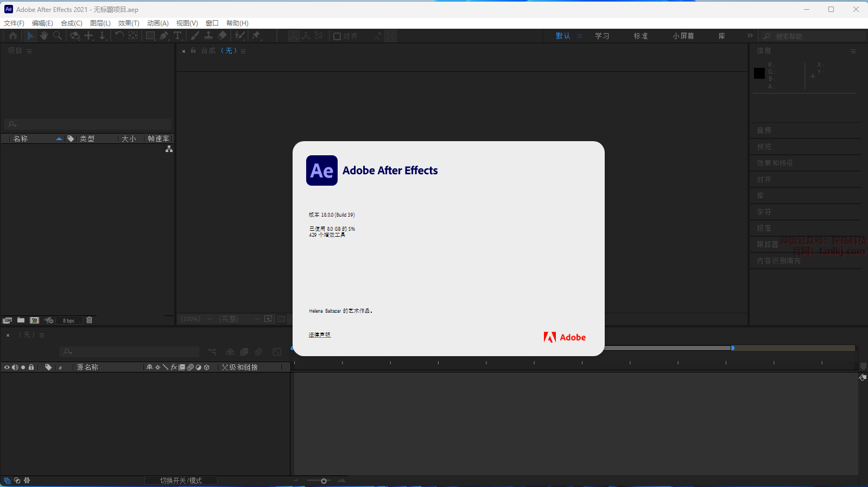
Task: Select the Puppet Pin tool
Action: pyautogui.click(x=256, y=36)
